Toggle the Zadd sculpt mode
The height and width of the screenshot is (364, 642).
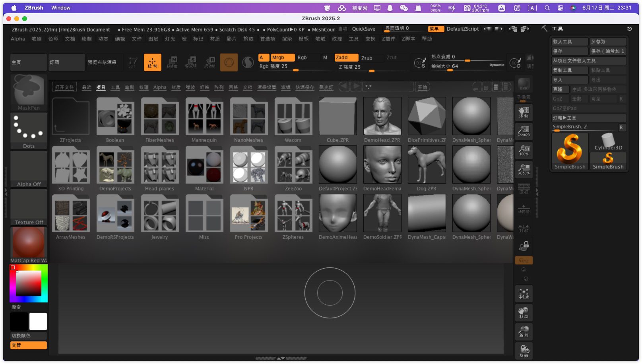(346, 58)
